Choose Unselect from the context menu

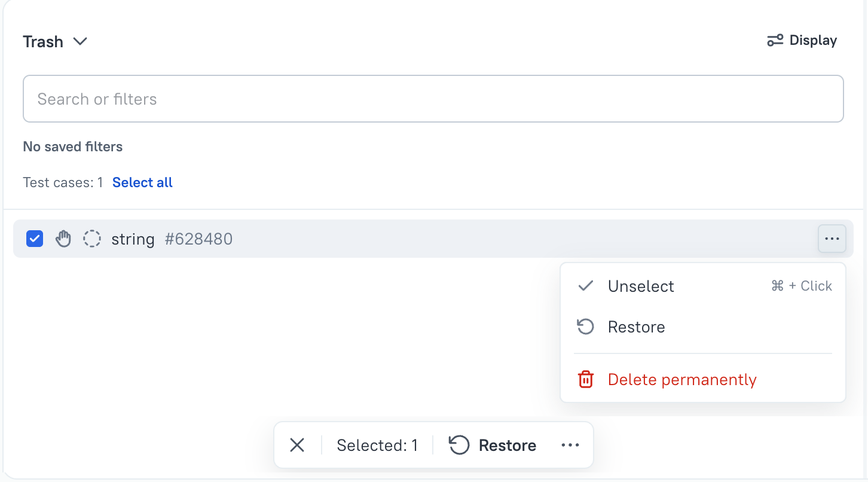click(641, 286)
